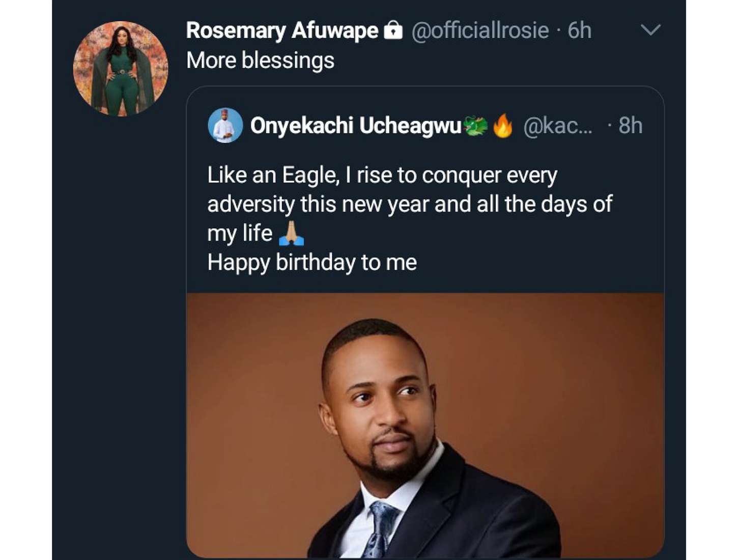
Task: Open the Rosemary Afuwape display name
Action: (x=282, y=31)
